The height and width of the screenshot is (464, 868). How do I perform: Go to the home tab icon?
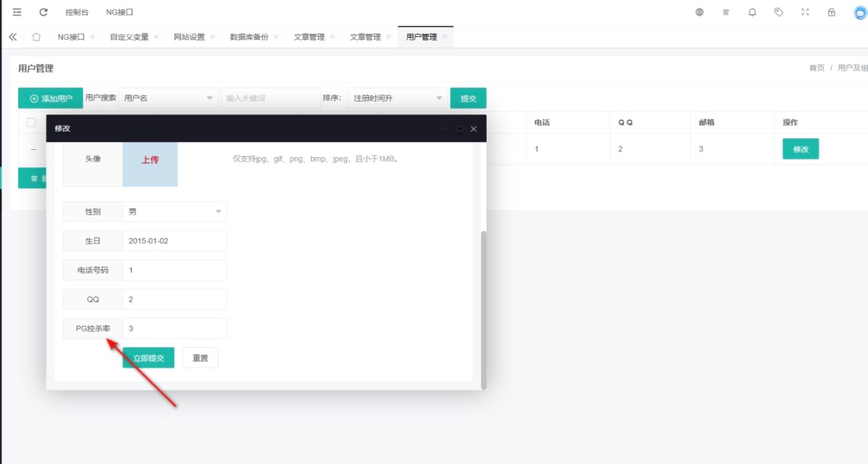coord(36,37)
